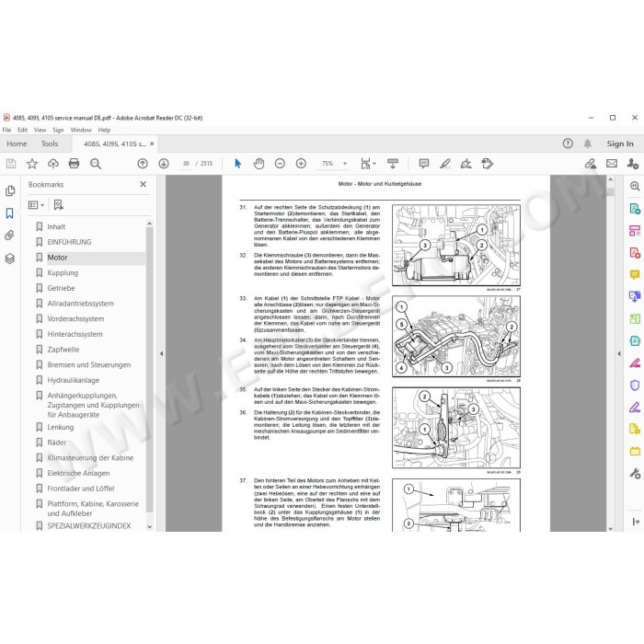
Task: Share a link to this file
Action: point(591,164)
